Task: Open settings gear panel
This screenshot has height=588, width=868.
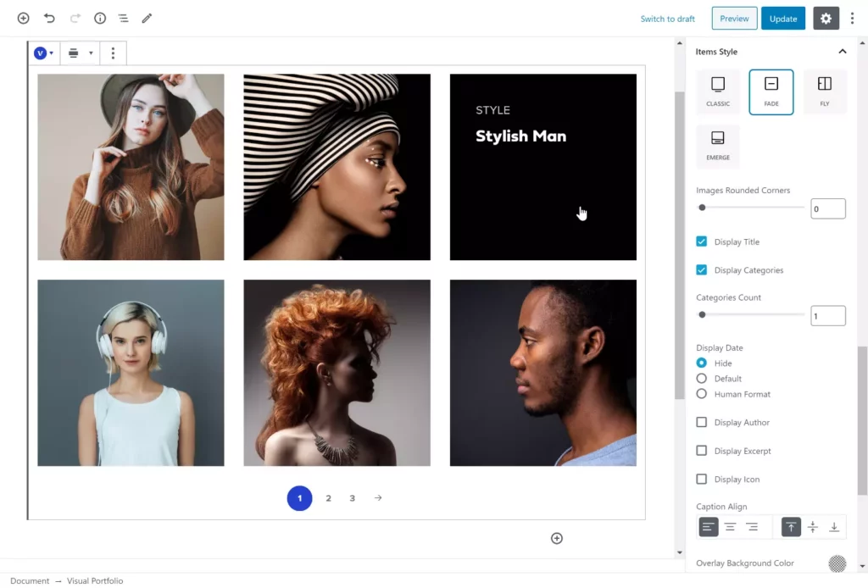Action: 826,19
